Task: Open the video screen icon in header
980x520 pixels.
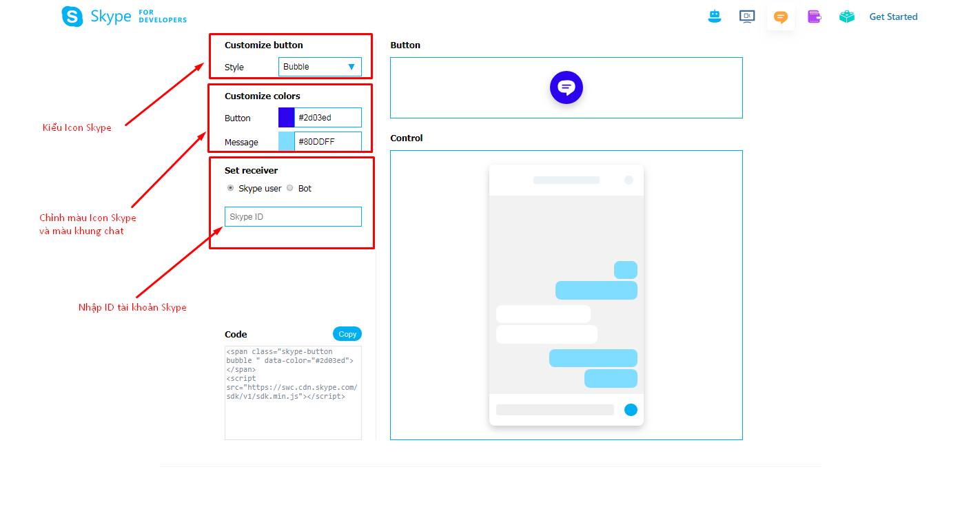Action: pos(747,17)
